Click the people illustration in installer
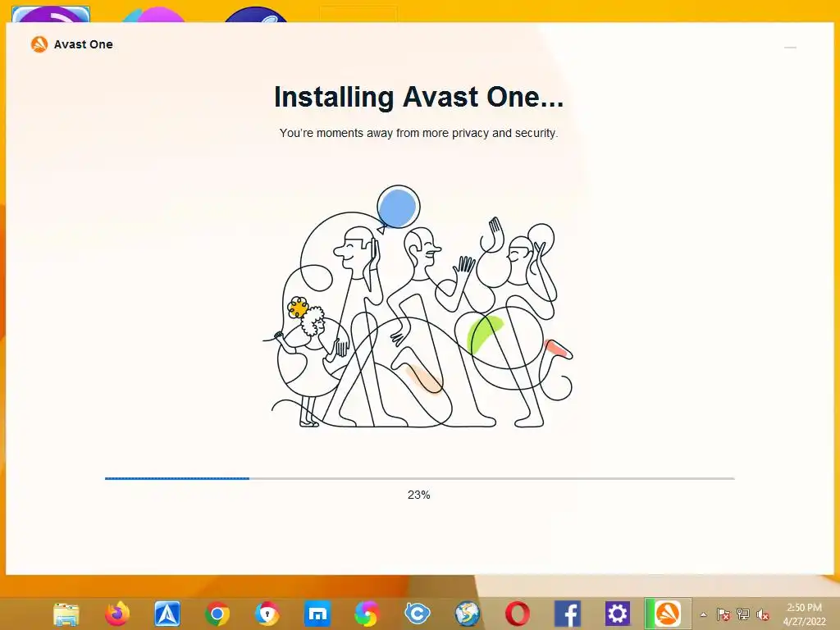This screenshot has width=840, height=630. pos(418,307)
